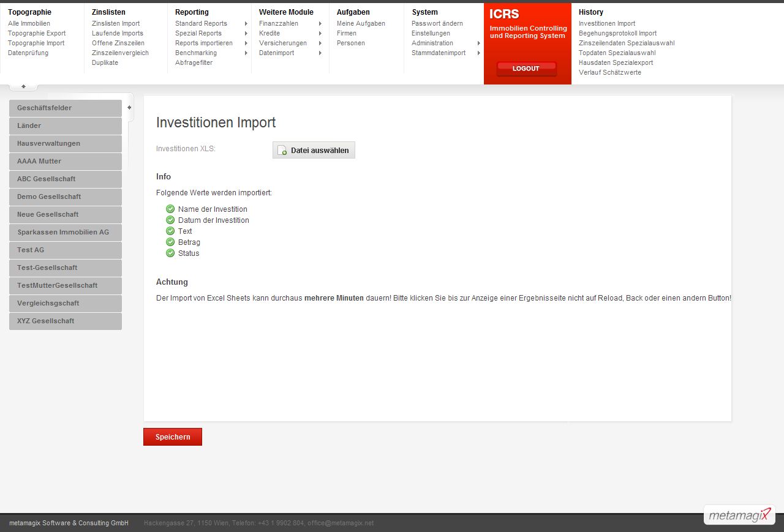Open Passwort ändern under System
This screenshot has width=784, height=532.
point(437,24)
